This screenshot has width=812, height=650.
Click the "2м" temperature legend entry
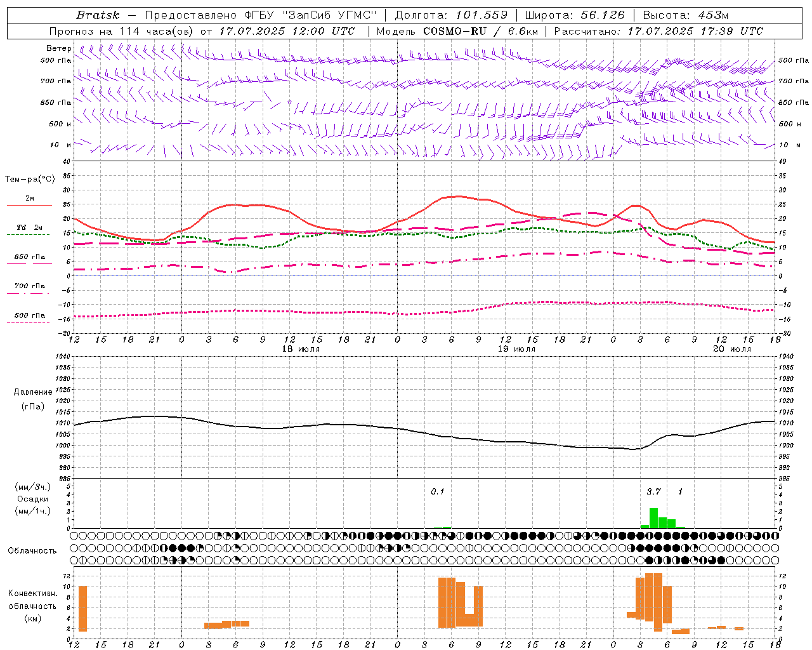(30, 199)
